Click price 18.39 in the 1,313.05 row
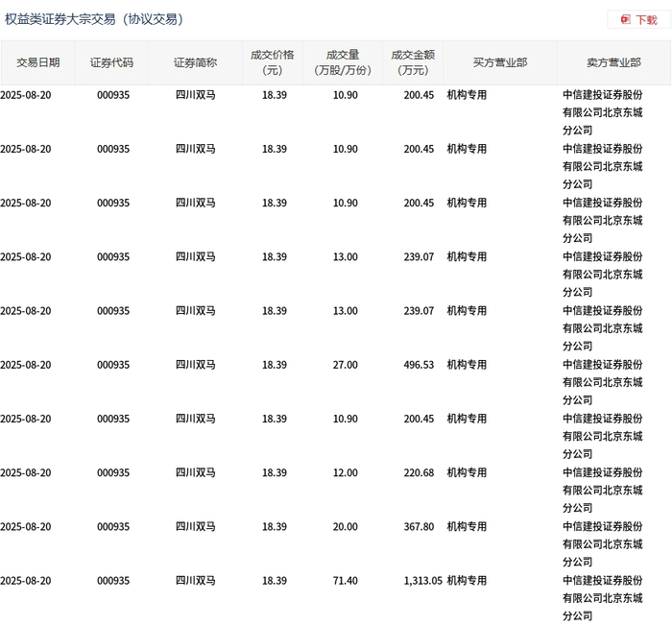The height and width of the screenshot is (626, 672). click(275, 581)
